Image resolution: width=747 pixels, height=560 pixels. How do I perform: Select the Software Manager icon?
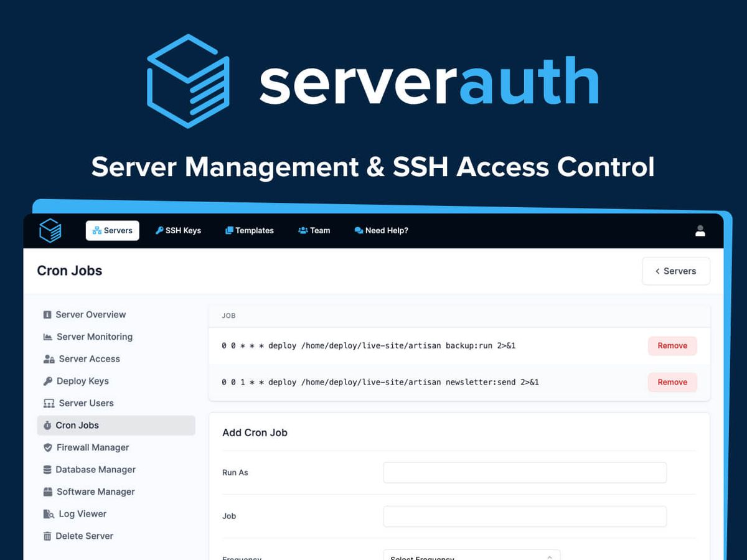point(48,492)
